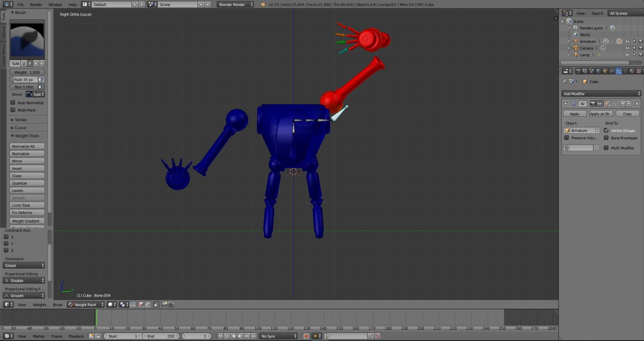Screen dimensions: 644x341
Task: Open the brush Blend mode dropdown
Action: 35,94
